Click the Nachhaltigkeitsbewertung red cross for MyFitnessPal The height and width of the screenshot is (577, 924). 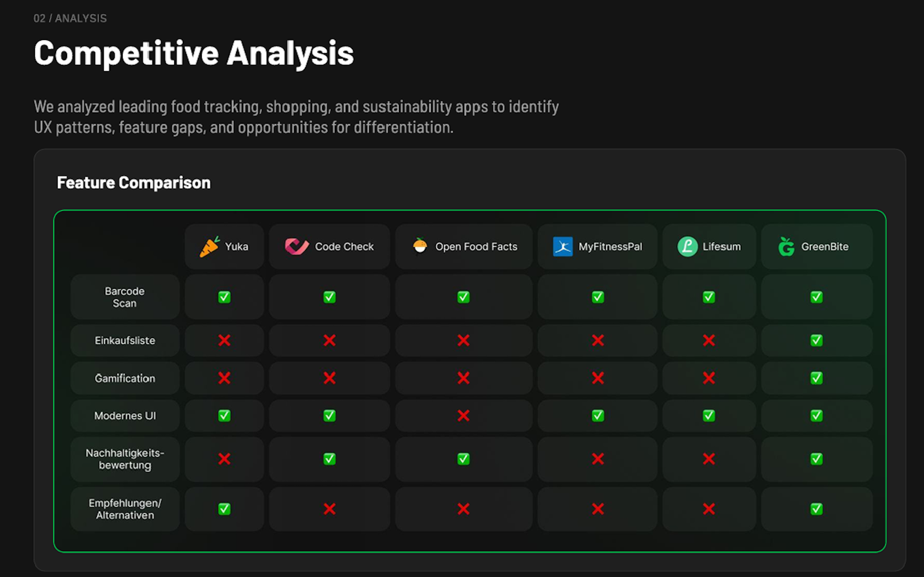click(598, 459)
